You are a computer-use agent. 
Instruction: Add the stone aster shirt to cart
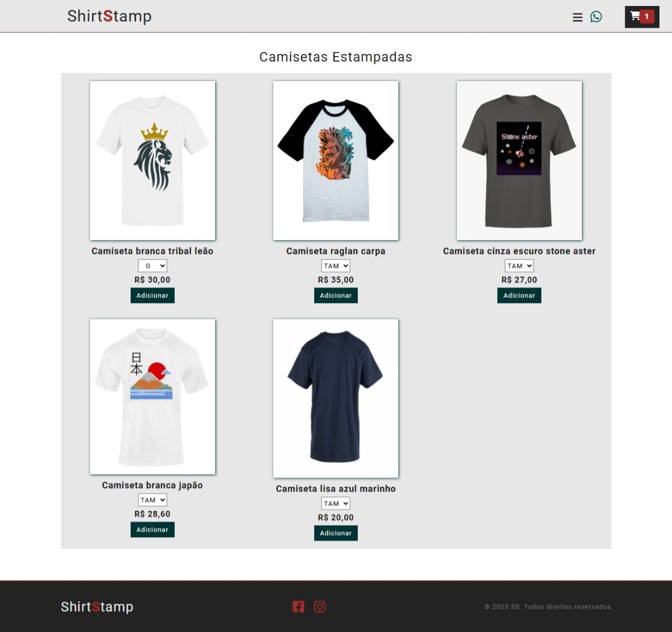coord(519,296)
